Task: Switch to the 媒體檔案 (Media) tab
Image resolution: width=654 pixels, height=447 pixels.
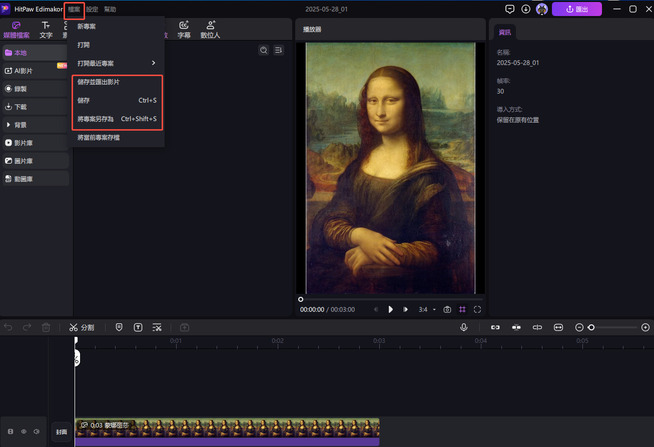Action: tap(17, 30)
